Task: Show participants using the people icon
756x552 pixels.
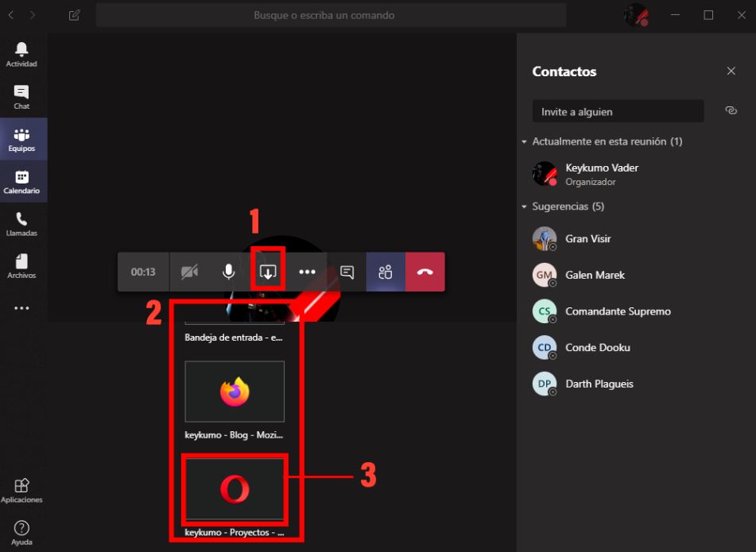Action: coord(386,271)
